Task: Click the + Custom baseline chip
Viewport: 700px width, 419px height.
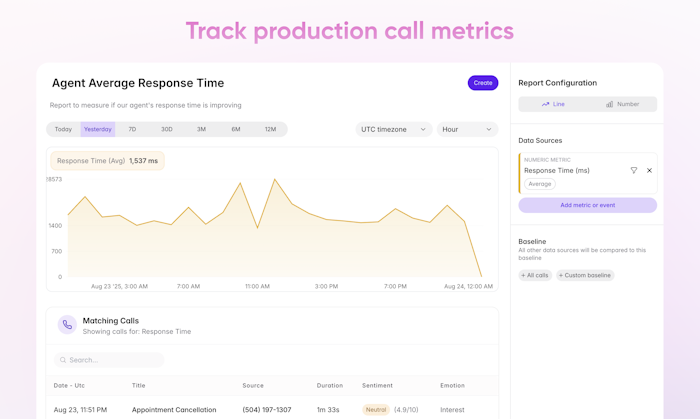Action: tap(585, 275)
